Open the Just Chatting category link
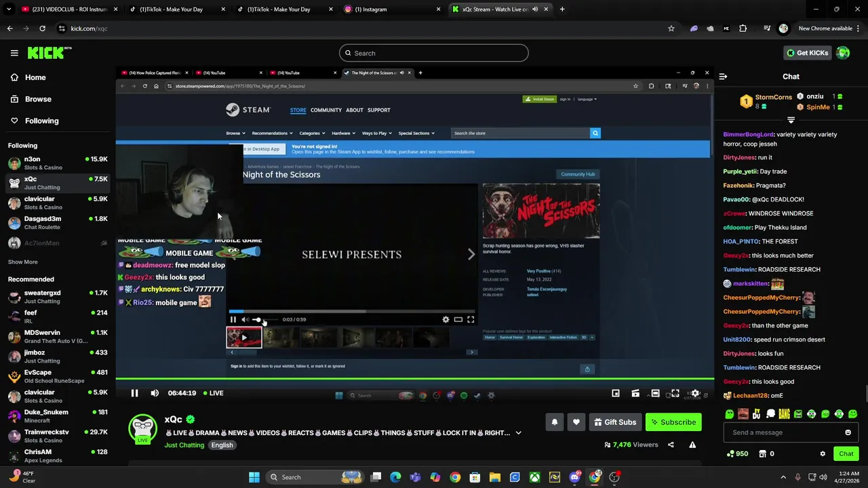The height and width of the screenshot is (488, 868). point(184,445)
